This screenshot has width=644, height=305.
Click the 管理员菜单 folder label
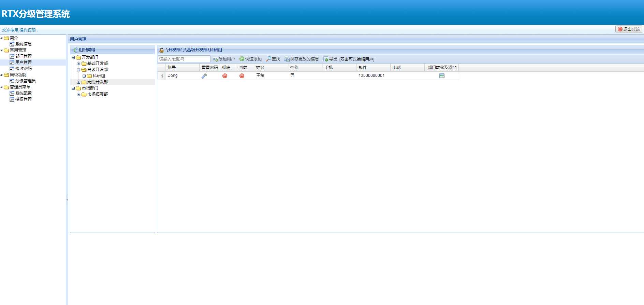pyautogui.click(x=20, y=87)
